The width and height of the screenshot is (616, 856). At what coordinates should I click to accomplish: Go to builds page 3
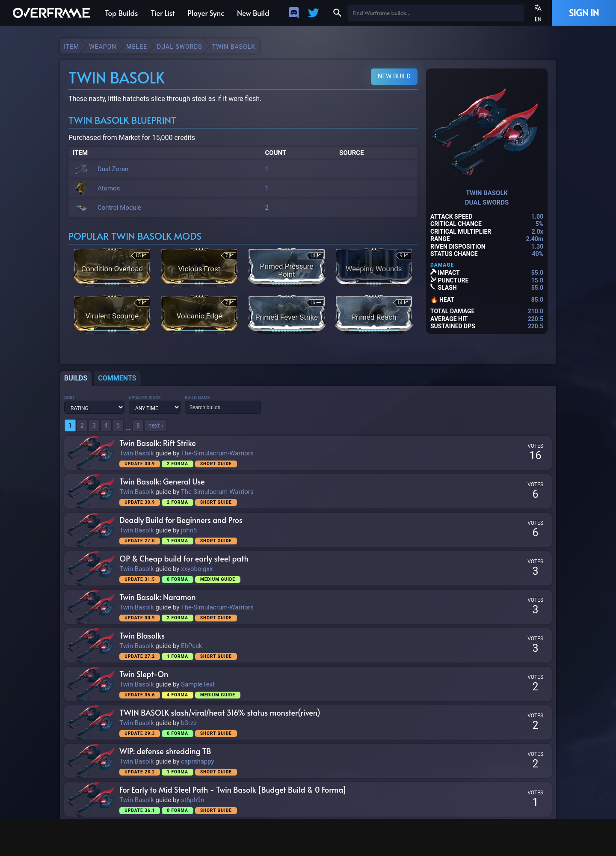click(x=94, y=425)
